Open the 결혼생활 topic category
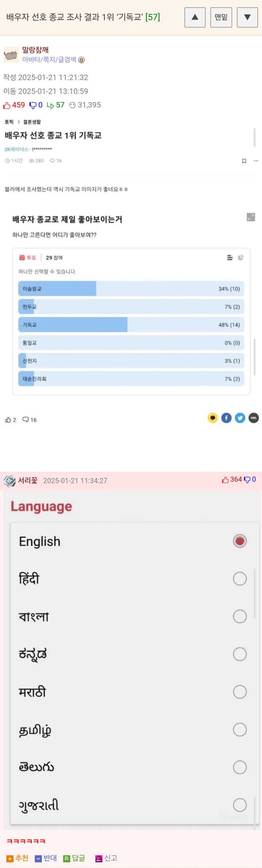 pyautogui.click(x=32, y=122)
